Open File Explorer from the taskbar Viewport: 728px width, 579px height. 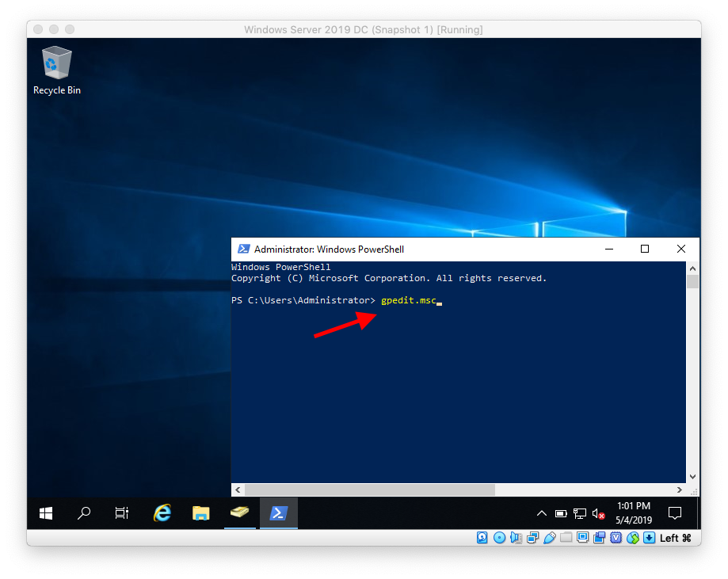[200, 513]
